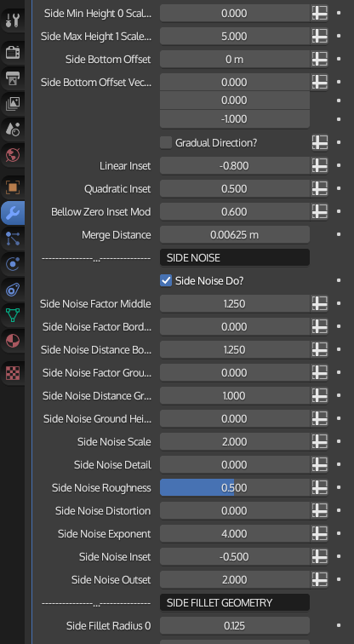Screen dimensions: 354x644
Task: Open the Render properties tab
Action: click(x=13, y=53)
